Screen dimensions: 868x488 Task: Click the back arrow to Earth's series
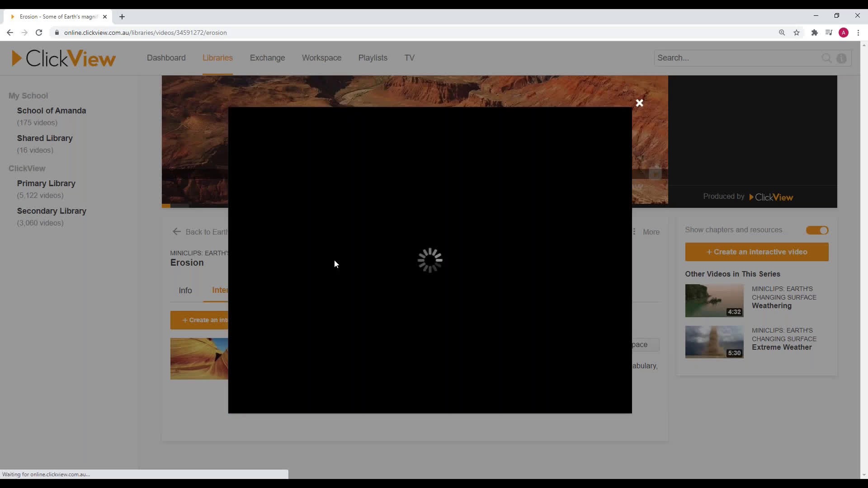(x=177, y=231)
